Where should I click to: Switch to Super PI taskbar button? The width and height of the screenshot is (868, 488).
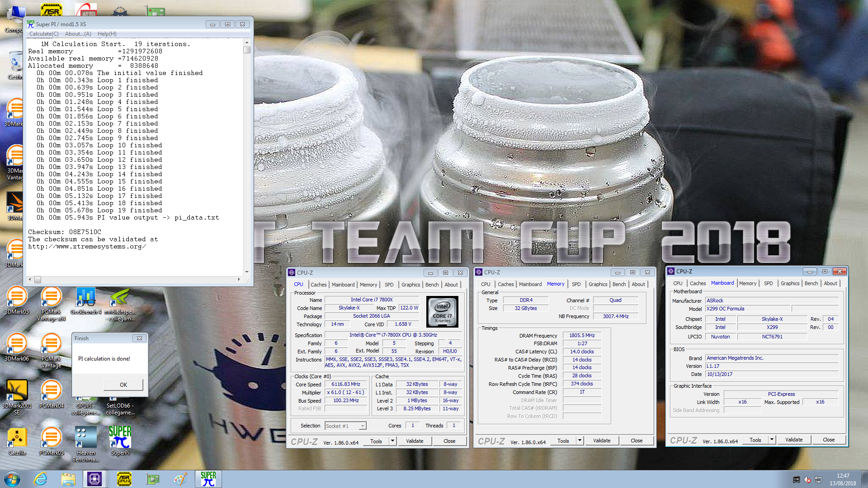click(208, 479)
